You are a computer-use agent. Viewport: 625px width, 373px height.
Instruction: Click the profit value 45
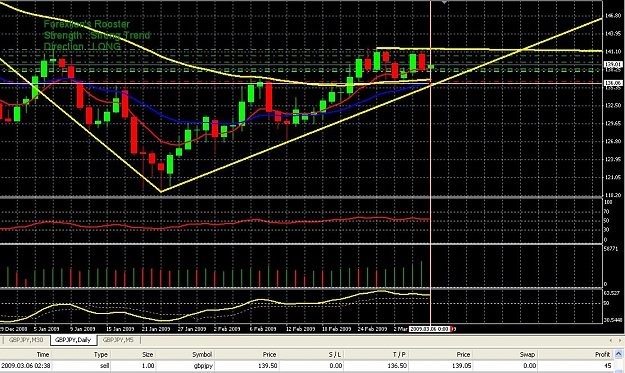click(607, 366)
